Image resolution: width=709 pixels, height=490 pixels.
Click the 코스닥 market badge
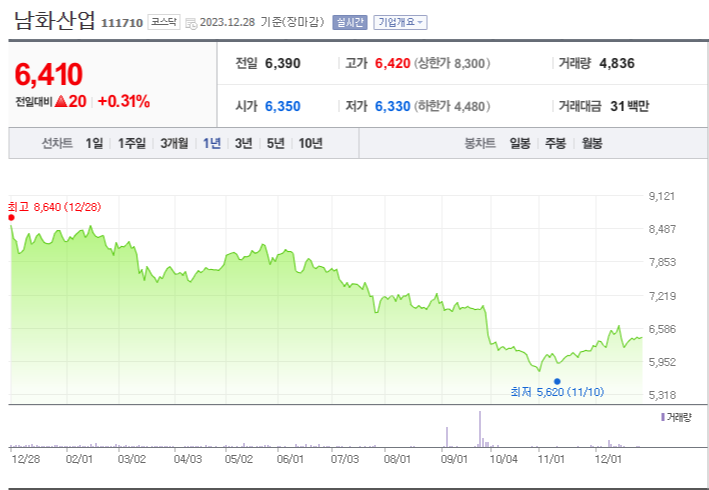[164, 22]
